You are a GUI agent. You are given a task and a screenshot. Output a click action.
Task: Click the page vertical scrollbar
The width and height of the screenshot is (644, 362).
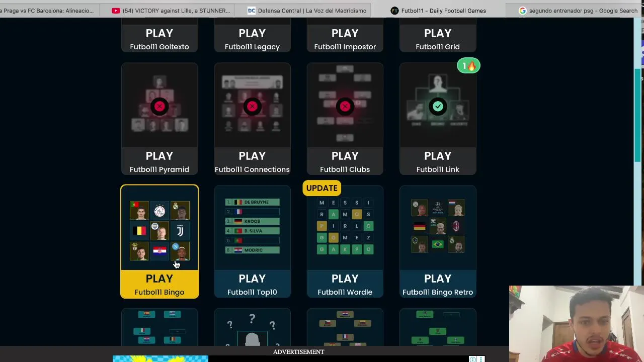click(x=637, y=116)
